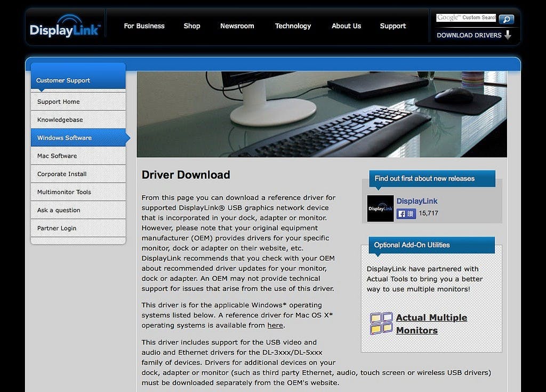Click the Google Custom Search field
The height and width of the screenshot is (392, 546).
click(x=466, y=18)
